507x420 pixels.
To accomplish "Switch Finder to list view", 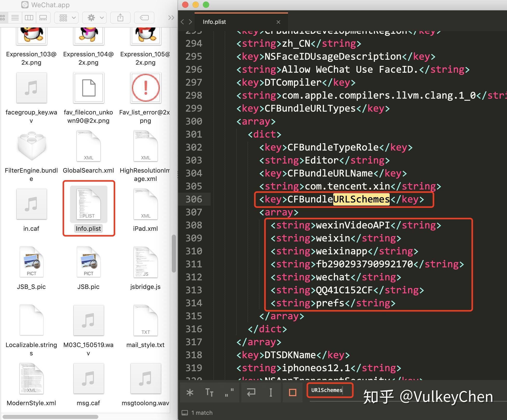I will tap(15, 18).
